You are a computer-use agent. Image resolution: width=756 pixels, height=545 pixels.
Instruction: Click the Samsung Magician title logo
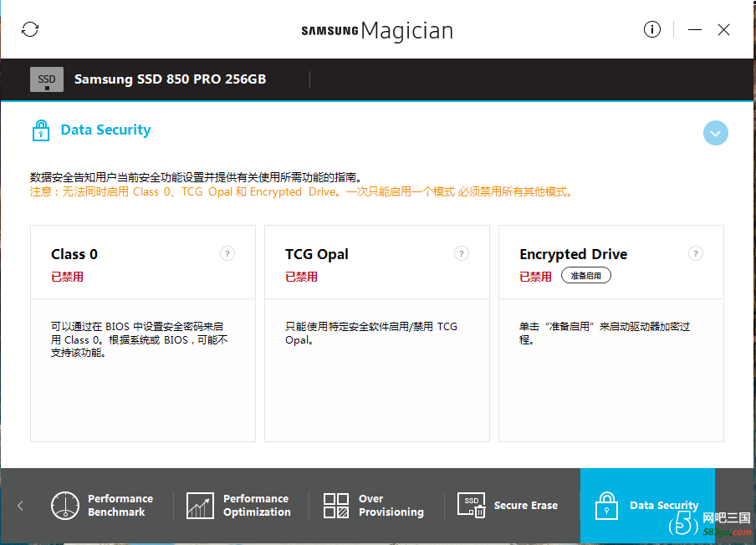tap(377, 31)
